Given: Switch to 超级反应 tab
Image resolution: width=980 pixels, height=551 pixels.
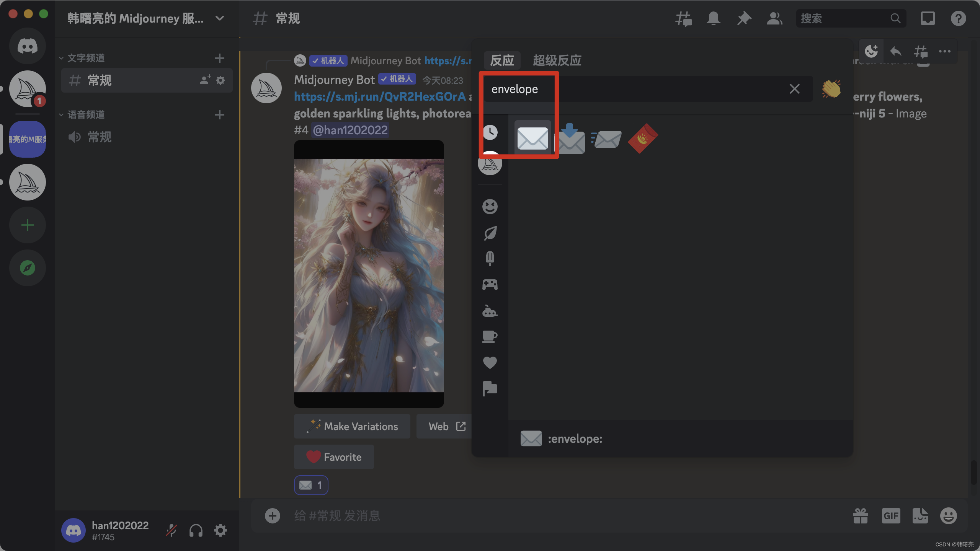Looking at the screenshot, I should pyautogui.click(x=555, y=60).
